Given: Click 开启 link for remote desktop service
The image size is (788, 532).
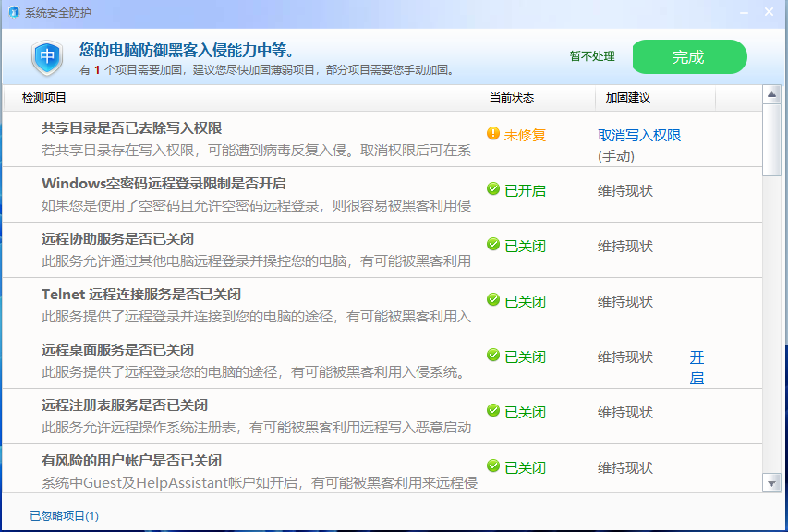Looking at the screenshot, I should [697, 368].
